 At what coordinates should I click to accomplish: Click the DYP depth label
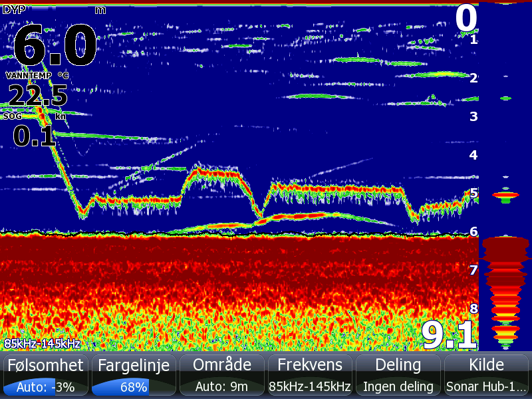(x=14, y=9)
